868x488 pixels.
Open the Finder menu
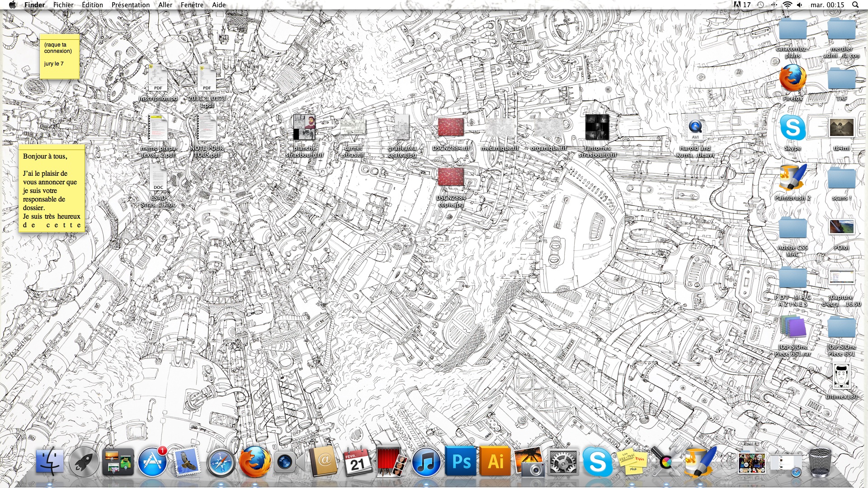tap(34, 5)
